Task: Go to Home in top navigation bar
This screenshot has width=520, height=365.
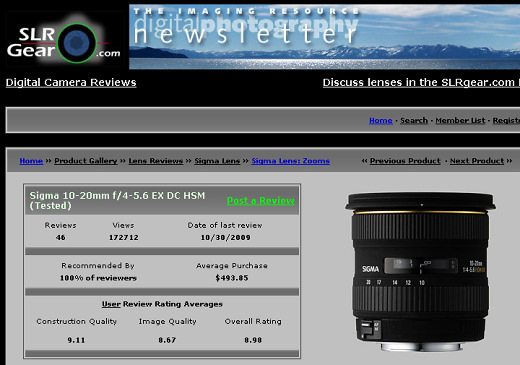Action: point(380,120)
